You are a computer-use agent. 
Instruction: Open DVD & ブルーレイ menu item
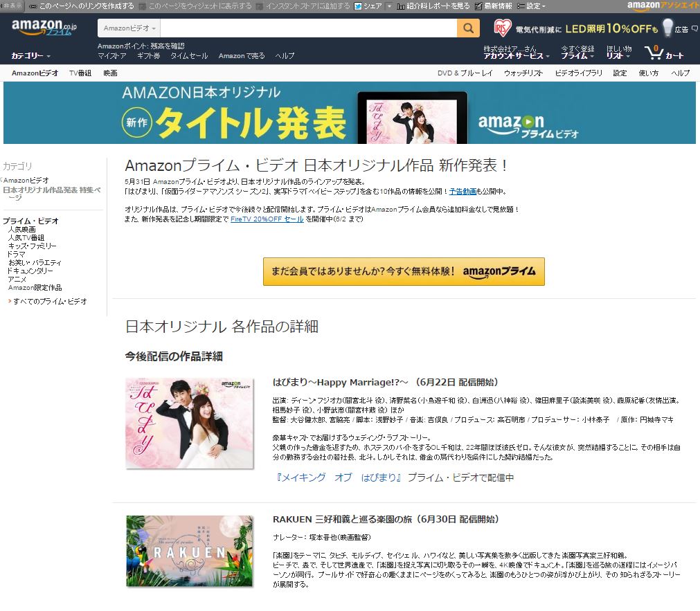click(x=465, y=73)
